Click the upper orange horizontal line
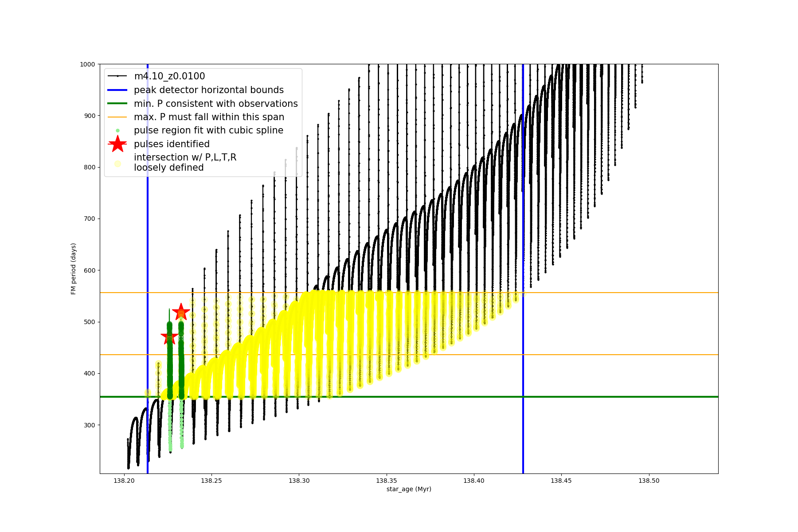Image resolution: width=798 pixels, height=532 pixels. [x=621, y=293]
